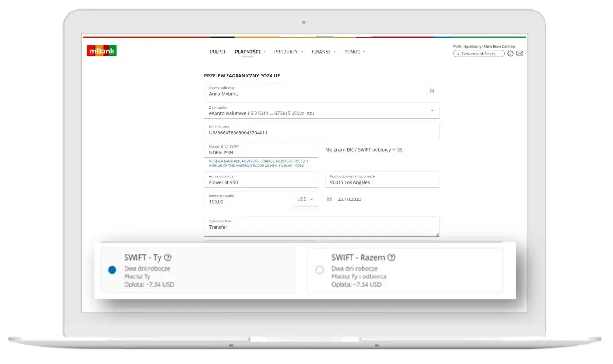Screen dimensions: 613x364
Task: Click the Otwórz rachunek firmowy button
Action: [478, 54]
